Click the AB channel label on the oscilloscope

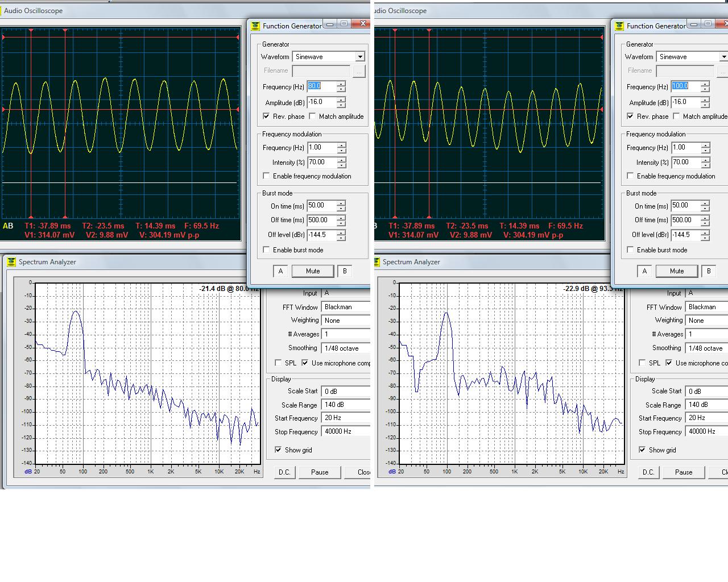pos(8,226)
